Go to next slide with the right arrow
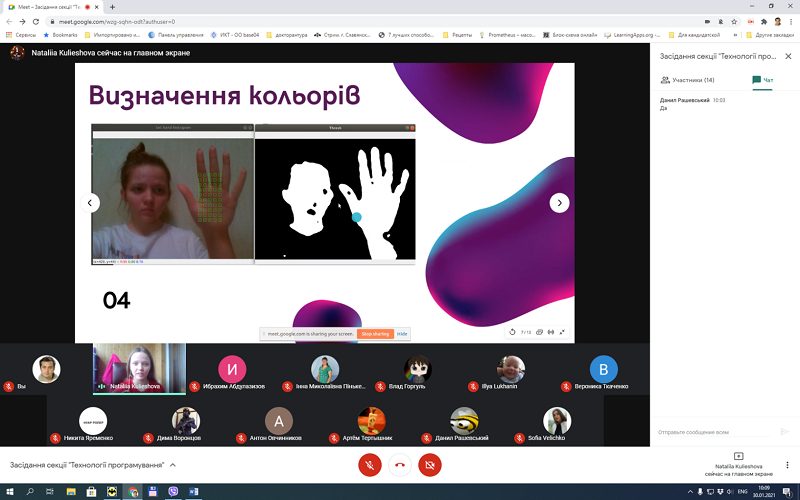The width and height of the screenshot is (800, 500). (x=559, y=203)
